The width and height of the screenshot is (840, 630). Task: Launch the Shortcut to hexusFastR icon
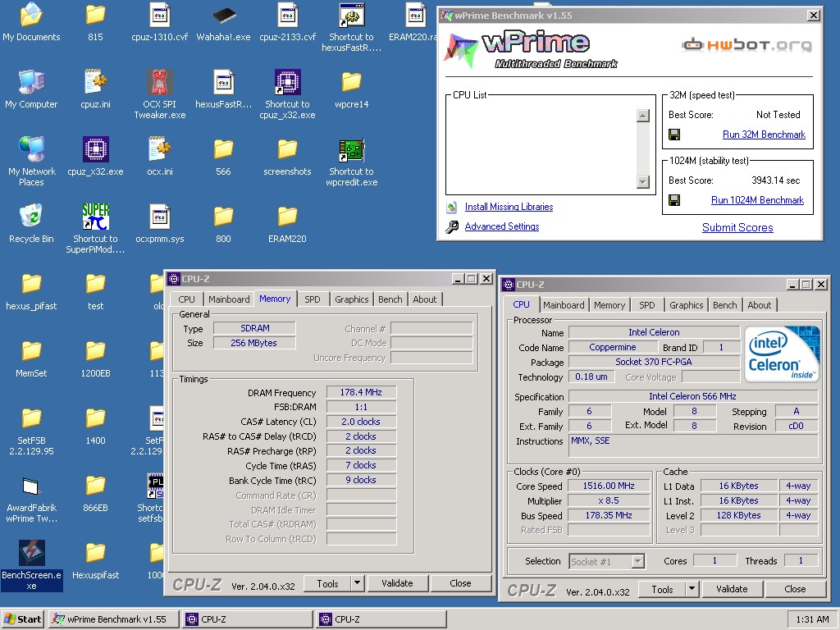[x=351, y=15]
